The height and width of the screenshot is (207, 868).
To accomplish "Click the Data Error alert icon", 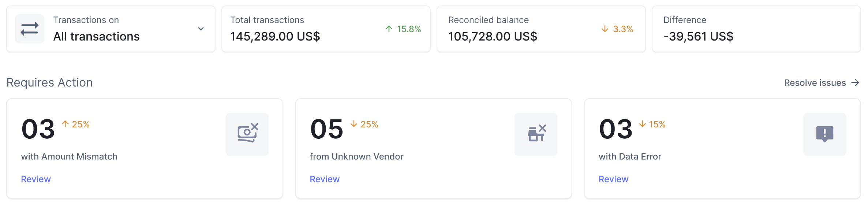I will (824, 134).
